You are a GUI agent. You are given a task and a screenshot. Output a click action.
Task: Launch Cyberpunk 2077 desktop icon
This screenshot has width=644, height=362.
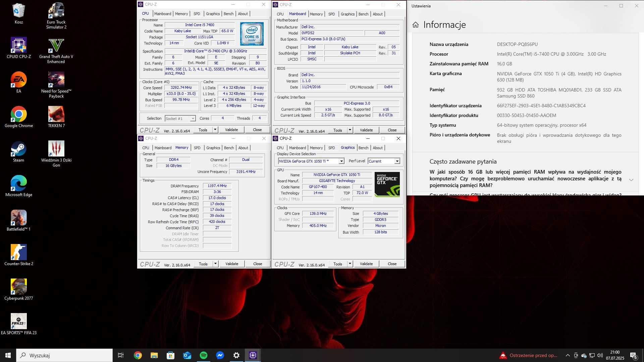coord(19,290)
